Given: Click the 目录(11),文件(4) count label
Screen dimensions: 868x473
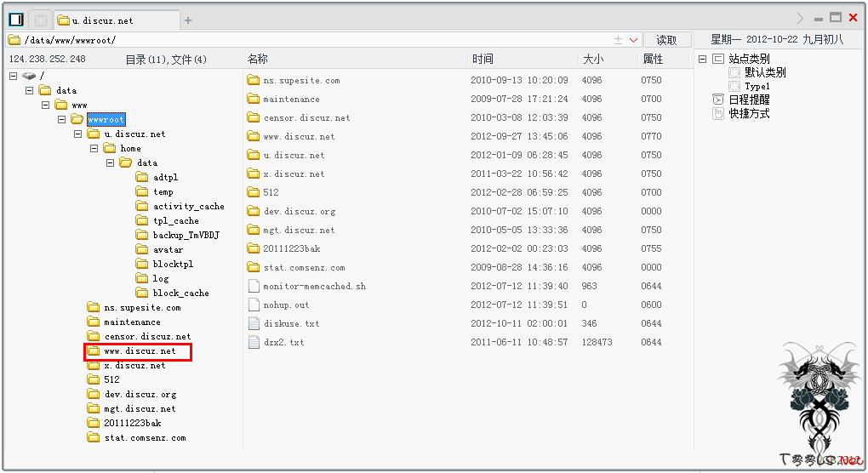Looking at the screenshot, I should click(x=166, y=60).
